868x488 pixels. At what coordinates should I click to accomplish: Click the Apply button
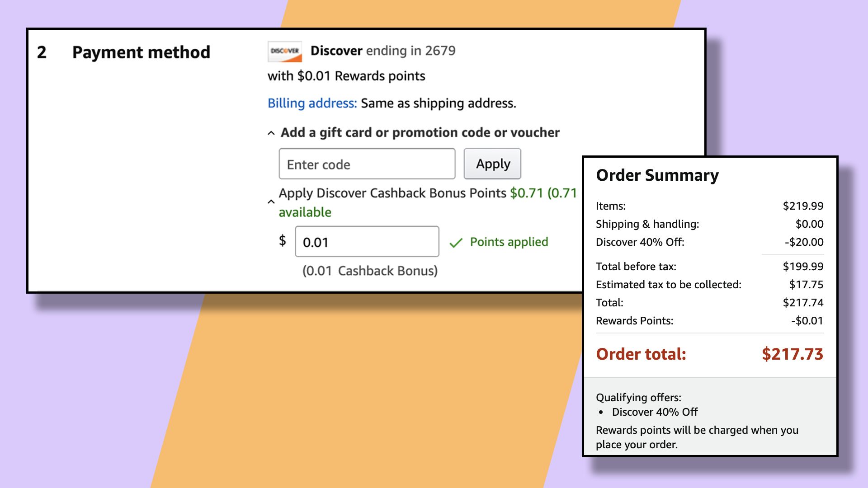point(492,164)
